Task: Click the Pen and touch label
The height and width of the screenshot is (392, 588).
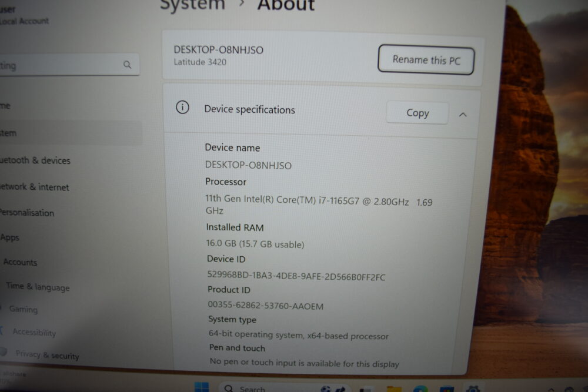Action: (x=238, y=348)
